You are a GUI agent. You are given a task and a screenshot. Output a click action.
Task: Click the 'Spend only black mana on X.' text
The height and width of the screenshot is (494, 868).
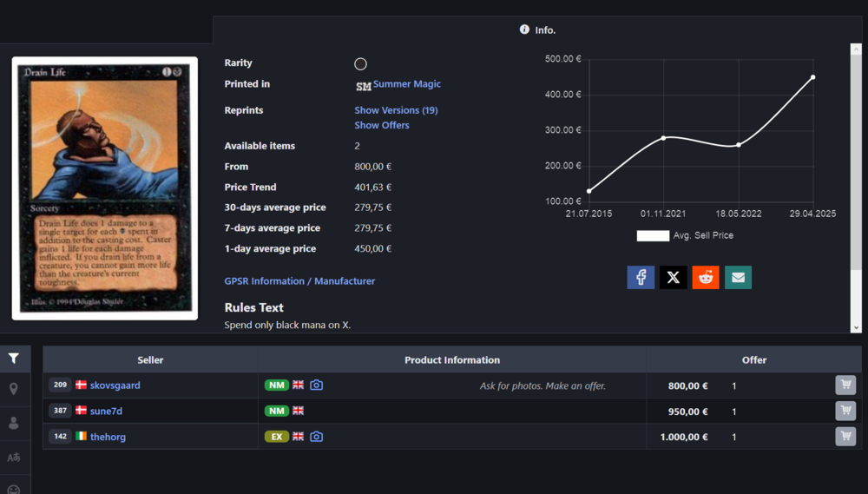pos(287,325)
